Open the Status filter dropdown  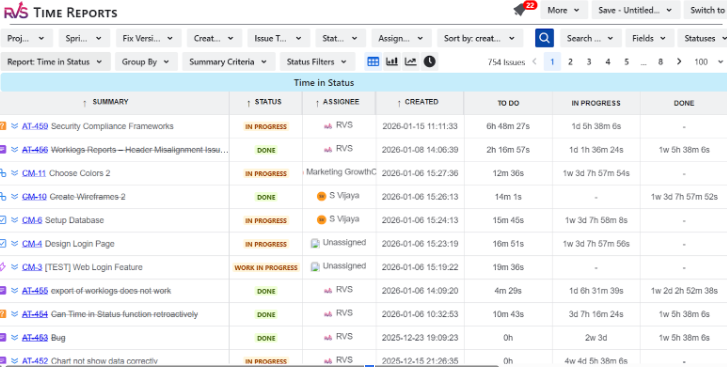340,38
